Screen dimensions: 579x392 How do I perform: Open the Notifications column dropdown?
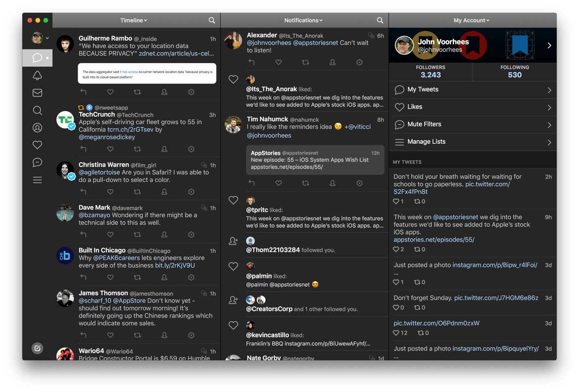pos(303,20)
